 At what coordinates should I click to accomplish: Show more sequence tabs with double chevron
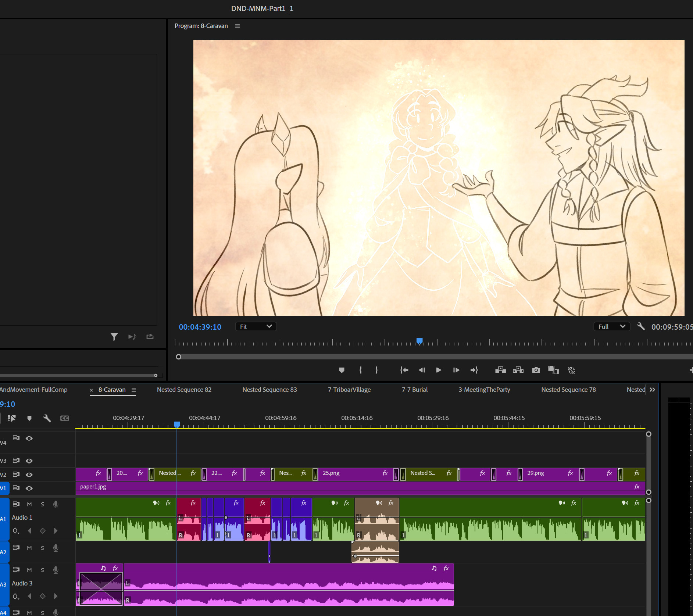click(x=652, y=390)
